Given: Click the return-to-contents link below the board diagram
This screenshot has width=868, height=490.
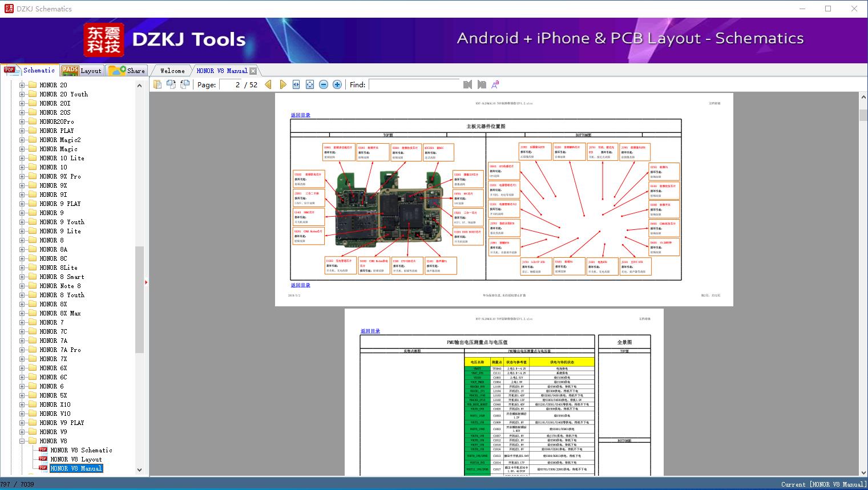Looking at the screenshot, I should point(301,285).
